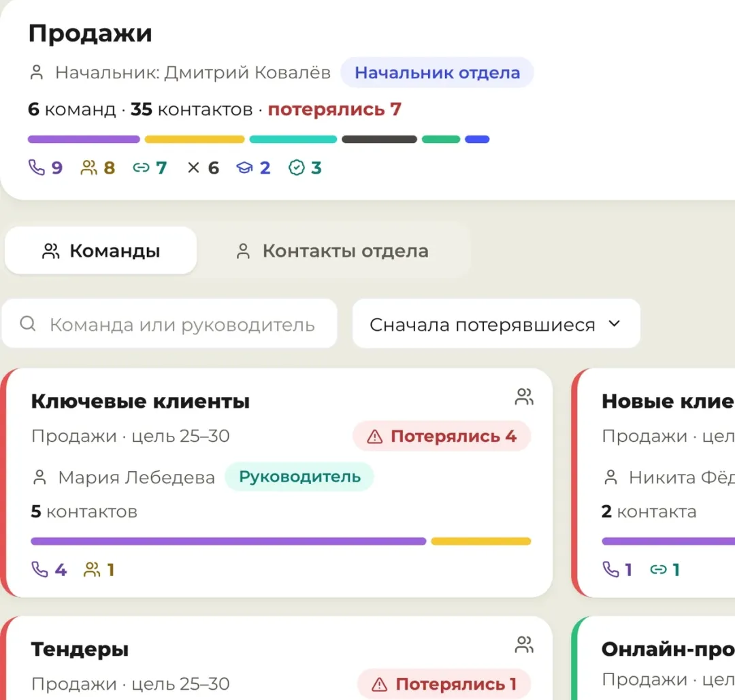The image size is (735, 700).
Task: Click the 6 команд summary text
Action: pyautogui.click(x=71, y=109)
